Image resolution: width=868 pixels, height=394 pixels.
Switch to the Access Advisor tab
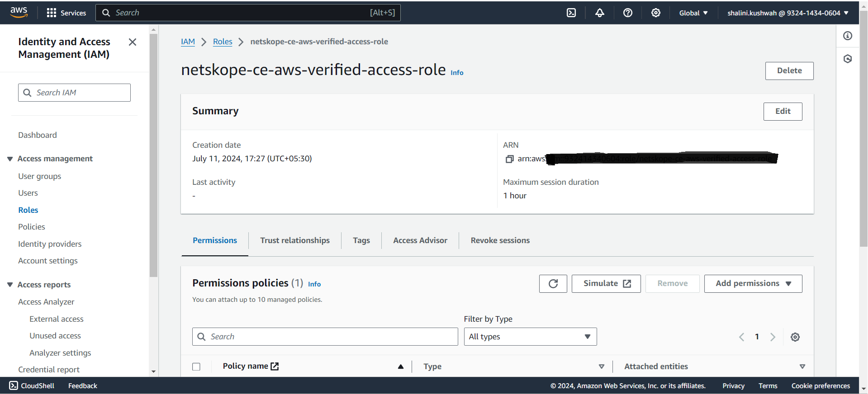[x=420, y=240]
